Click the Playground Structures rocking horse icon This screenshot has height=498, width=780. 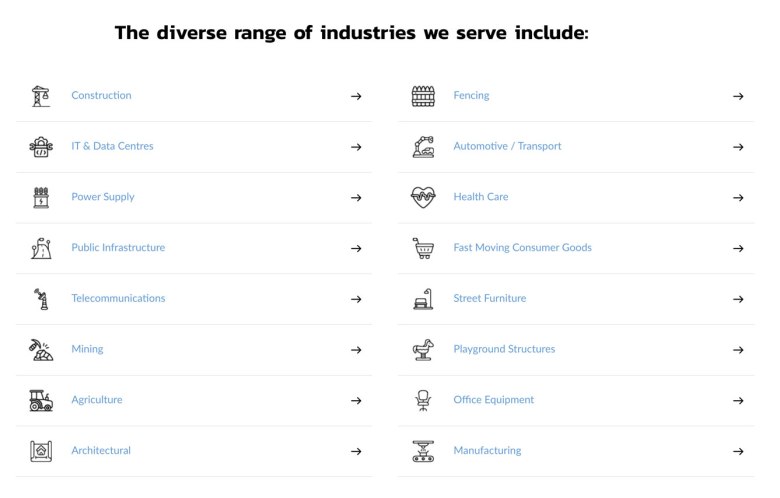point(423,349)
